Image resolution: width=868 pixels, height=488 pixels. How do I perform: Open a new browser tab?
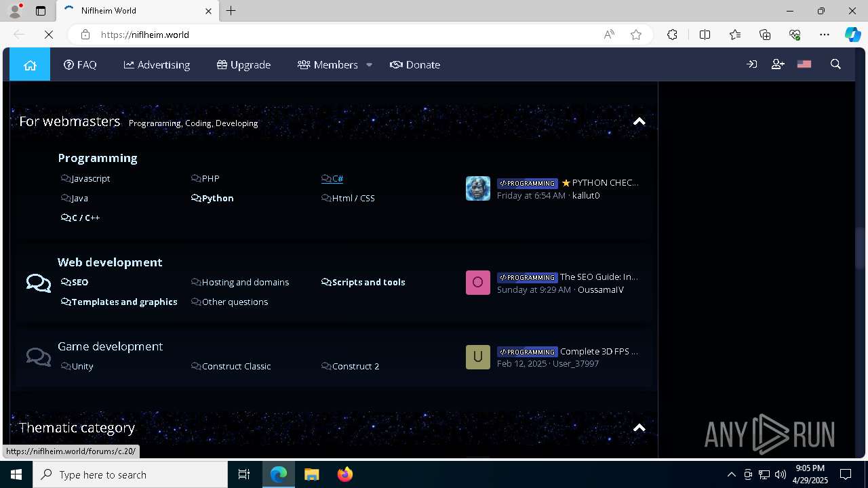[x=231, y=11]
